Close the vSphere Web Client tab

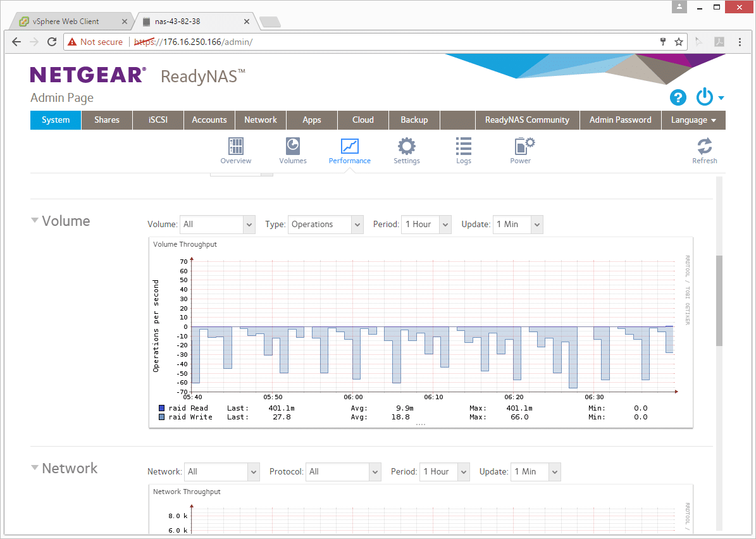[x=125, y=22]
